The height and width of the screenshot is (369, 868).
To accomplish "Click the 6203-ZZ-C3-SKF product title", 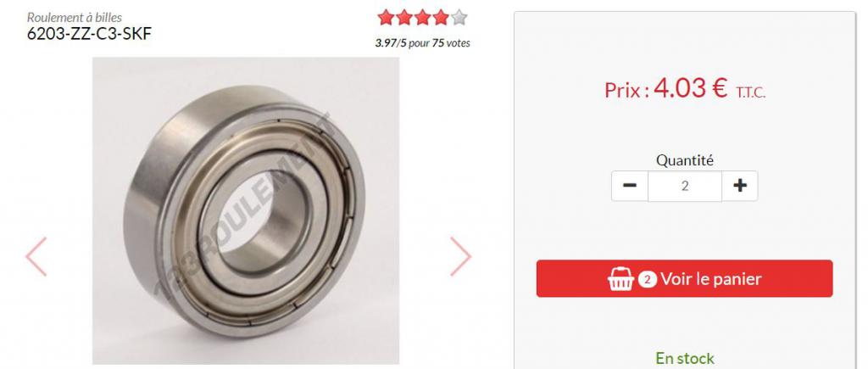I will click(x=89, y=34).
